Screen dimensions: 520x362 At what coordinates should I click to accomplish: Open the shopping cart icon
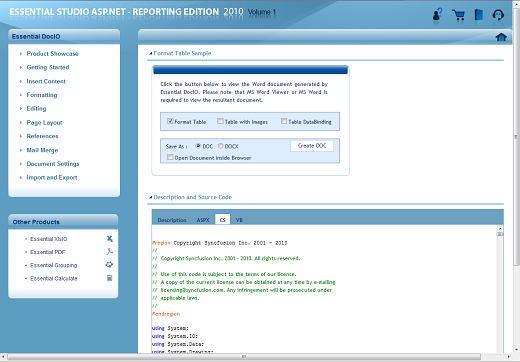459,15
